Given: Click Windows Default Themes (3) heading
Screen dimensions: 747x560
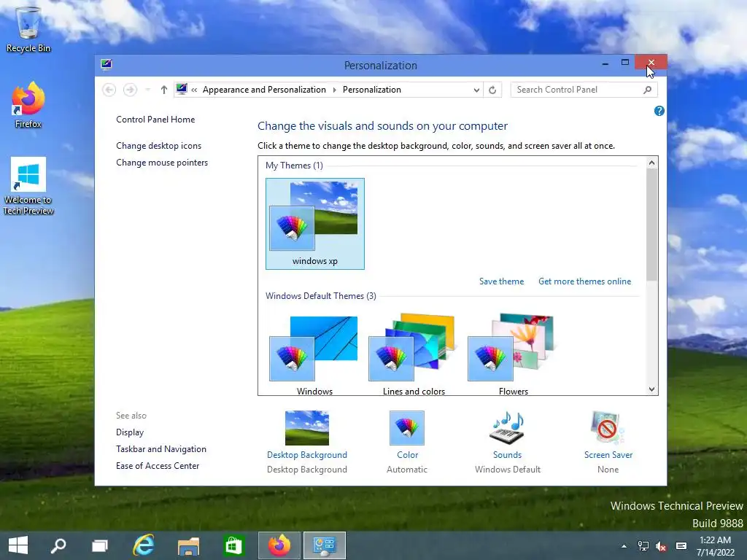Looking at the screenshot, I should coord(321,296).
